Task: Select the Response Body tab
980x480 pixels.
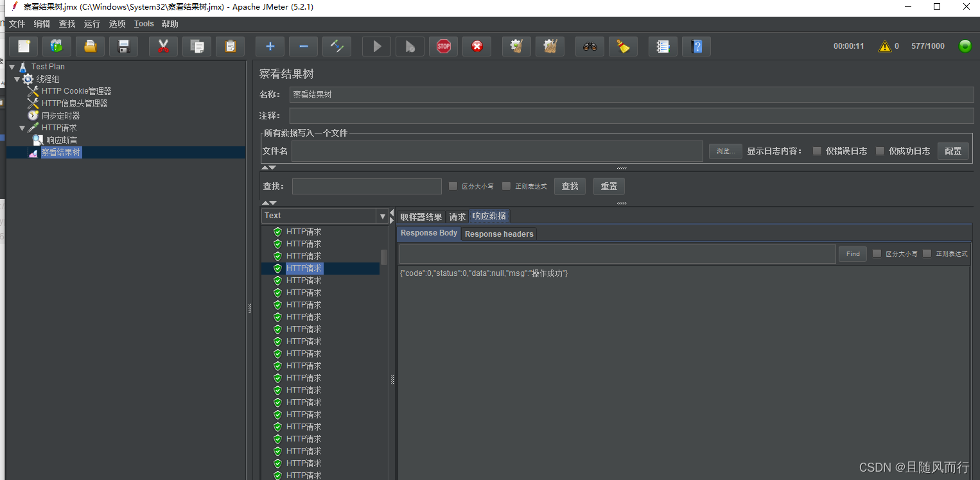Action: (x=429, y=233)
